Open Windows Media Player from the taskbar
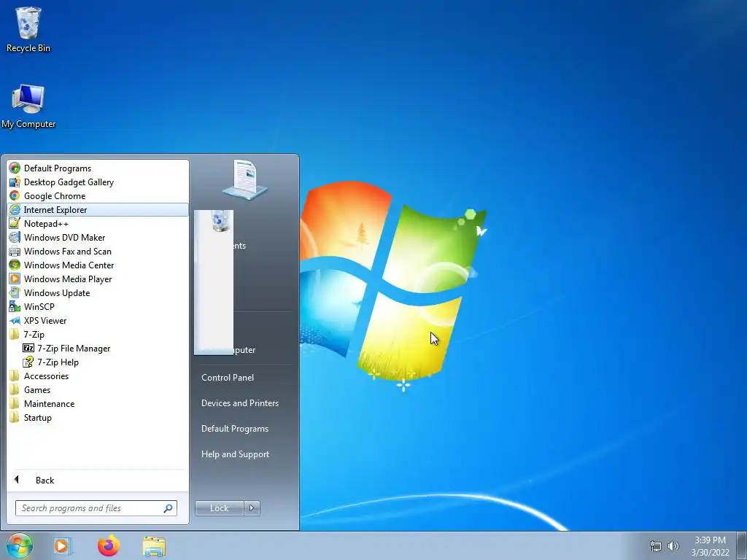This screenshot has height=560, width=747. pos(63,545)
